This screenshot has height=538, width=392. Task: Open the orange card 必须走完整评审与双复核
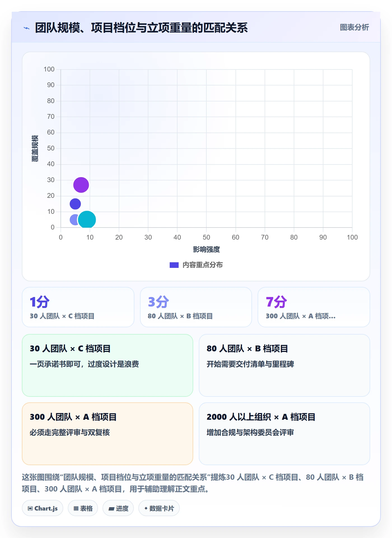(108, 433)
